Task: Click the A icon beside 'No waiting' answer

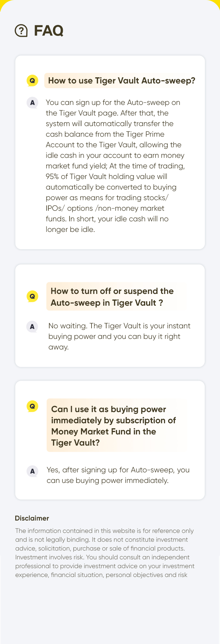Action: point(32,327)
